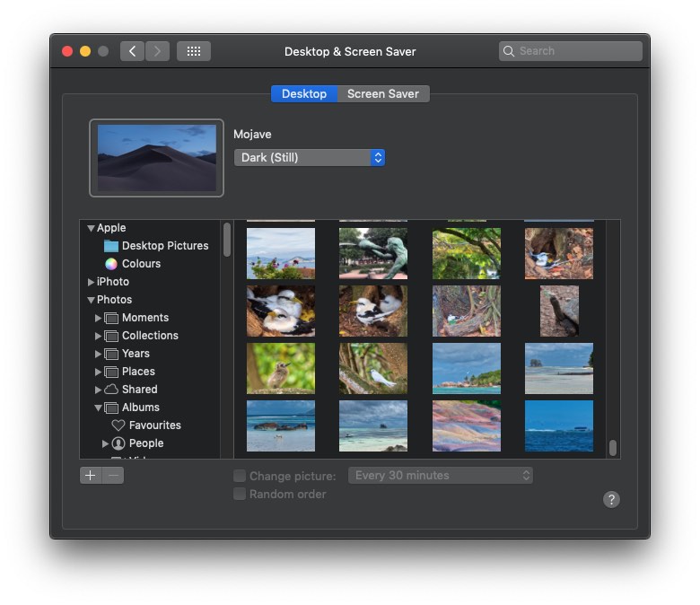Select the tortoise portrait photo
Screen dimensions: 700x605
559,311
